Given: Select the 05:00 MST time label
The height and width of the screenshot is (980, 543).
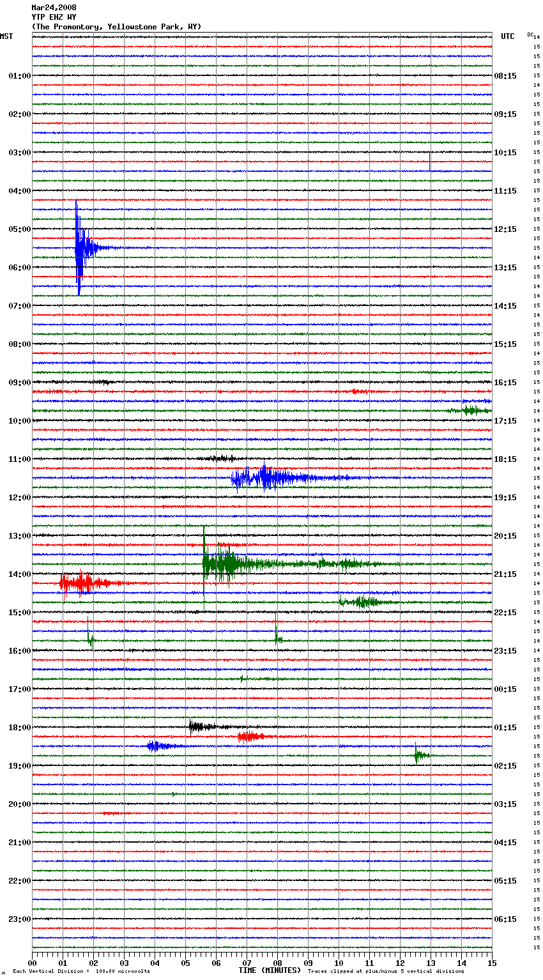Looking at the screenshot, I should (20, 229).
